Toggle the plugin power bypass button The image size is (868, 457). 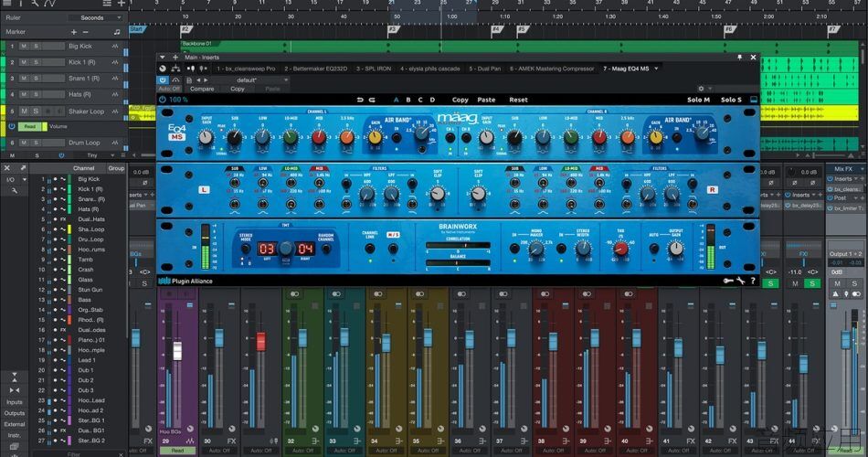point(163,80)
